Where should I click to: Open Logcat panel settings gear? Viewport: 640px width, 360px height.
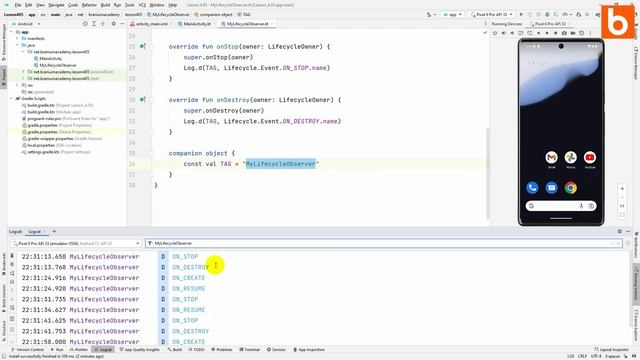[x=620, y=231]
